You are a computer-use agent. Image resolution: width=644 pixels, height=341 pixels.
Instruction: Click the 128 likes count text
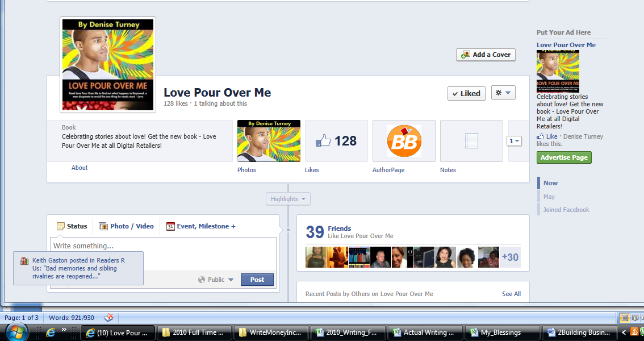pyautogui.click(x=175, y=103)
